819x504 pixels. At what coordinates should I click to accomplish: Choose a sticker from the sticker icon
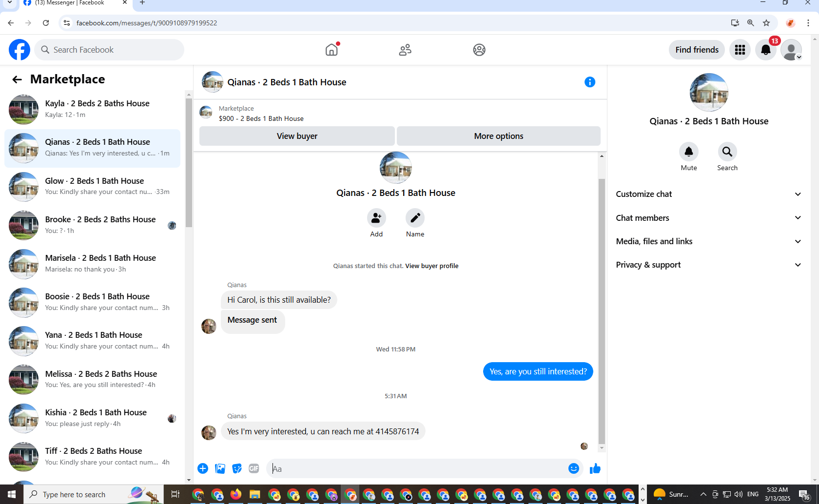pos(237,468)
